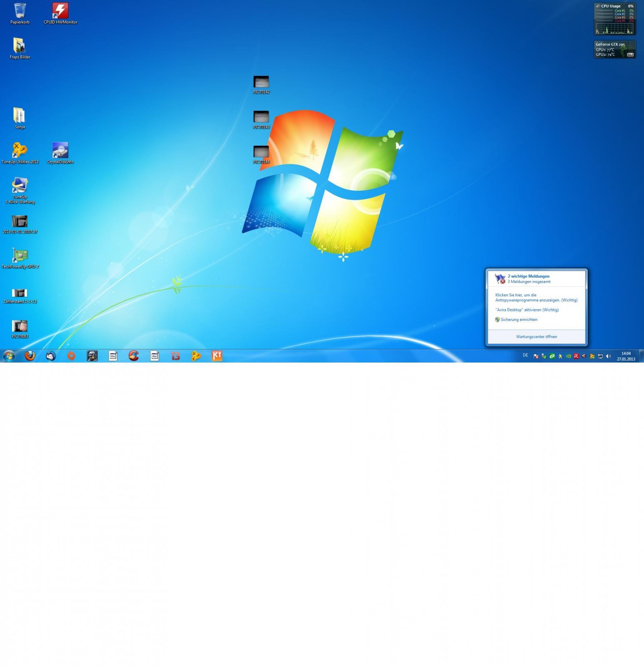
Task: Select the PICT0142 image on desktop
Action: coord(261,84)
